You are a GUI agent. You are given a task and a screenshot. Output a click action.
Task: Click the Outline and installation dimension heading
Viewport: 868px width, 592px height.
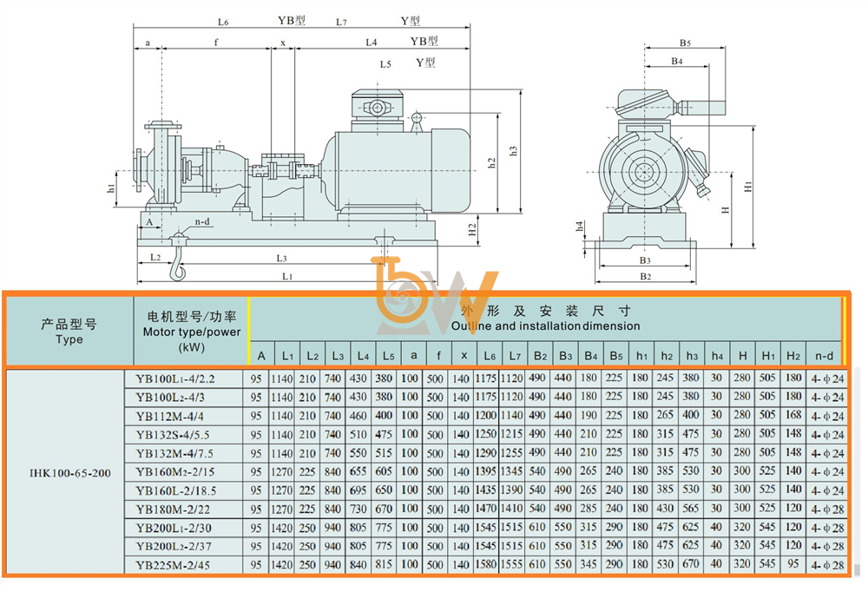[x=545, y=326]
